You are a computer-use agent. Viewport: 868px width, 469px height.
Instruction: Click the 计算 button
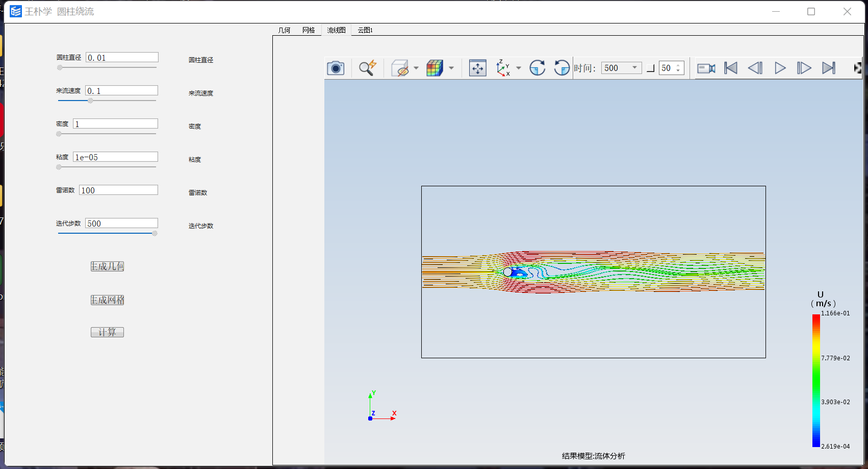[107, 332]
